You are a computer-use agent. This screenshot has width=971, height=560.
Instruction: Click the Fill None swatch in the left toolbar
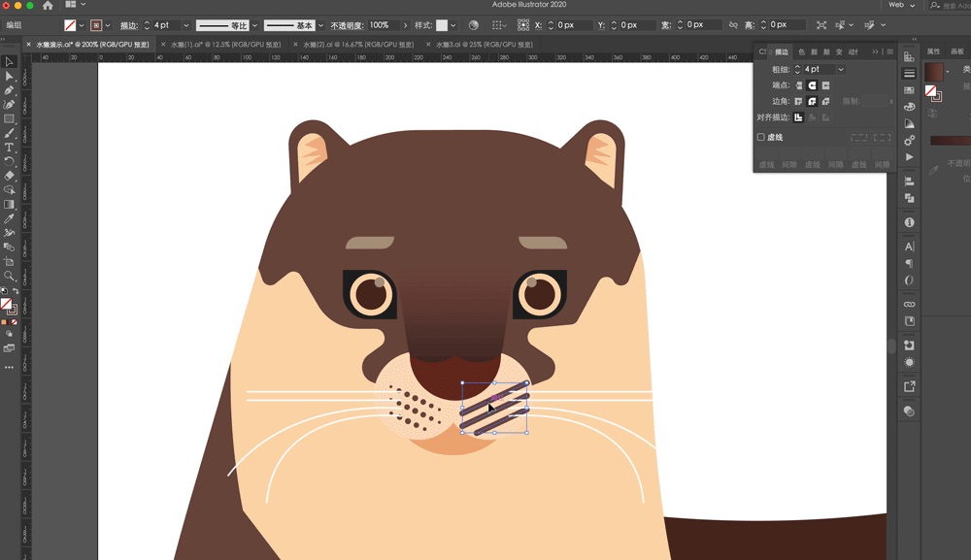tap(6, 303)
